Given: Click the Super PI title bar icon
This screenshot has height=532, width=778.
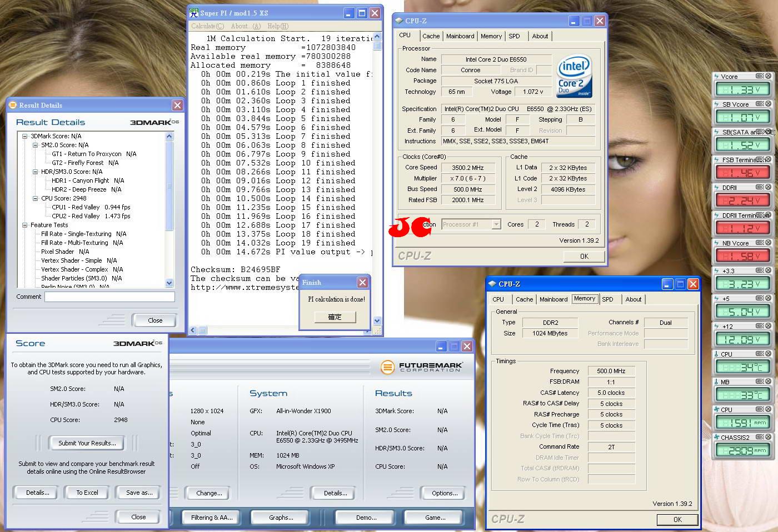Looking at the screenshot, I should pos(194,13).
